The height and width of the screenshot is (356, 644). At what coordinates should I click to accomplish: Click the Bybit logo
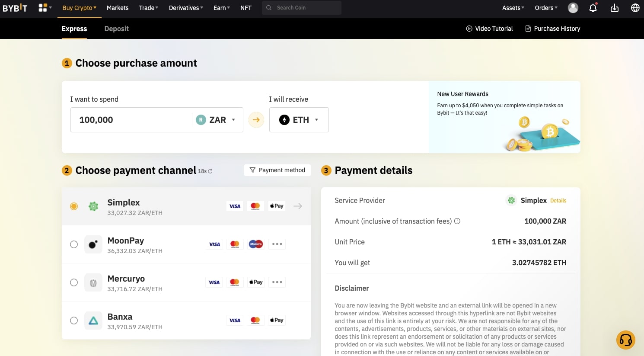tap(15, 8)
